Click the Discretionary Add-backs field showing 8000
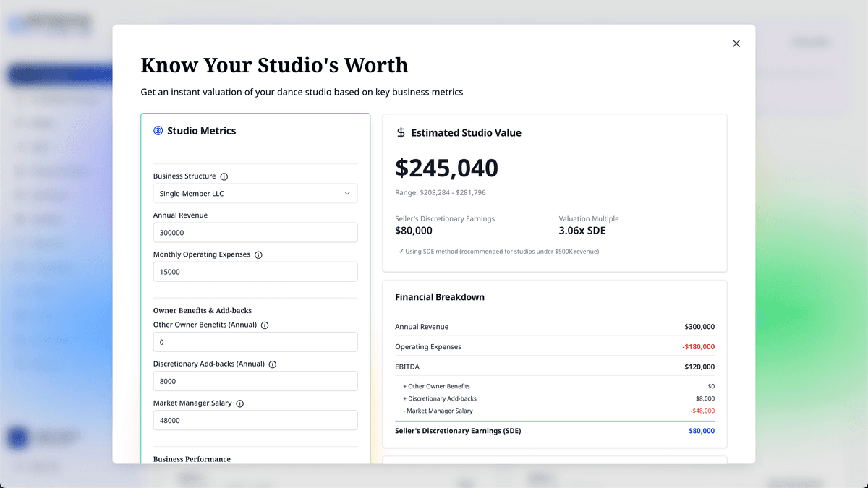The image size is (868, 488). (255, 380)
